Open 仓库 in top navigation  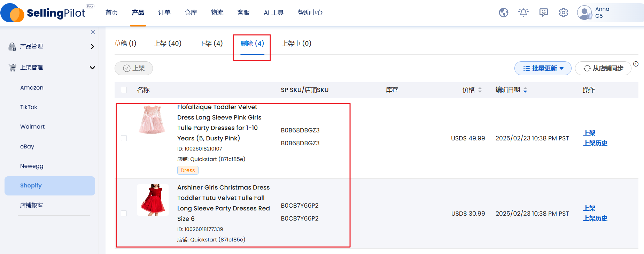191,13
